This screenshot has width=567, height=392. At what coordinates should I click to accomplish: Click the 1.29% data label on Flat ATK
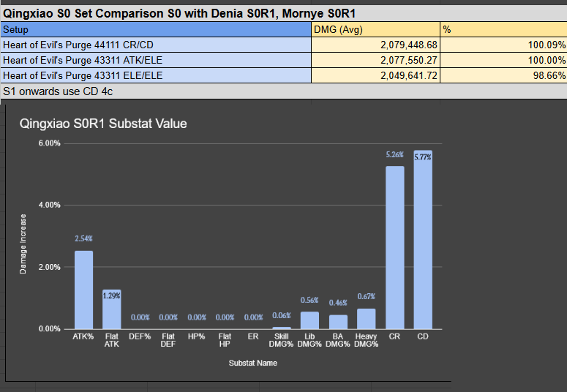point(112,295)
